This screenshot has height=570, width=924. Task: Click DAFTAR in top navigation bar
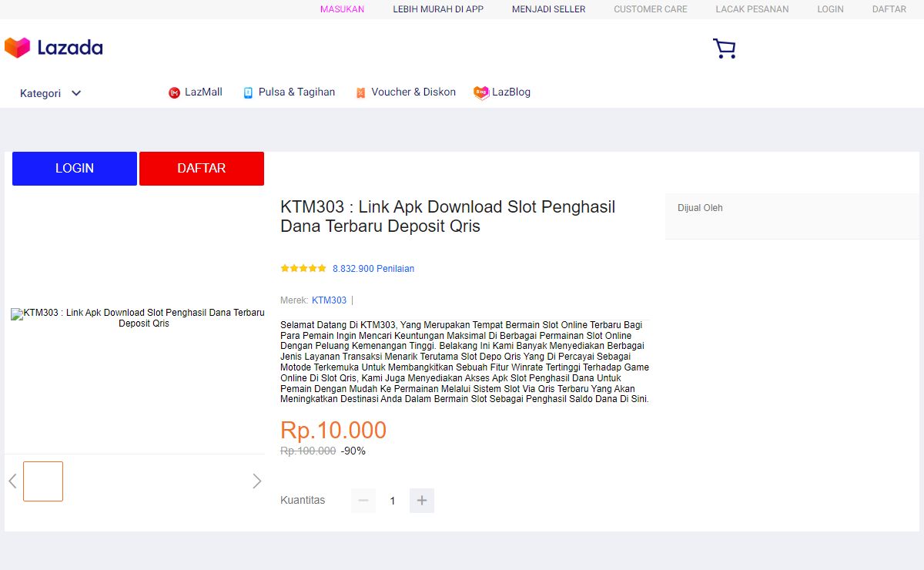(x=889, y=9)
